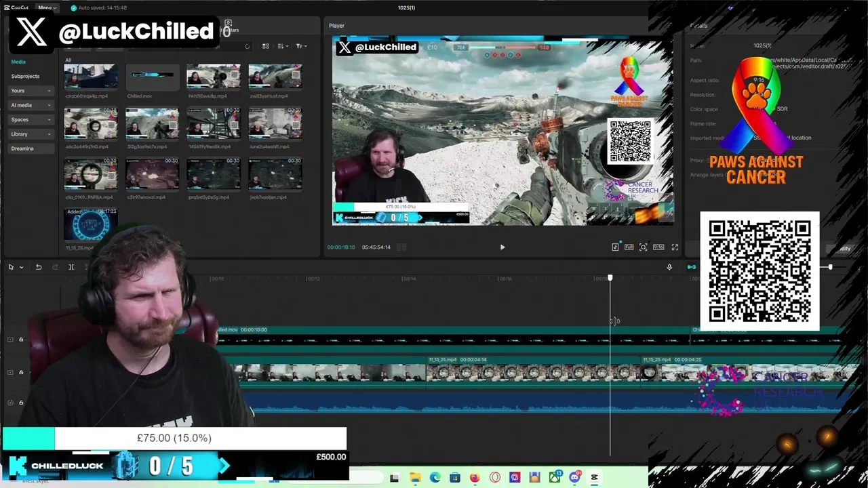Toggle lock on the audio track
This screenshot has height=488, width=868.
(21, 403)
